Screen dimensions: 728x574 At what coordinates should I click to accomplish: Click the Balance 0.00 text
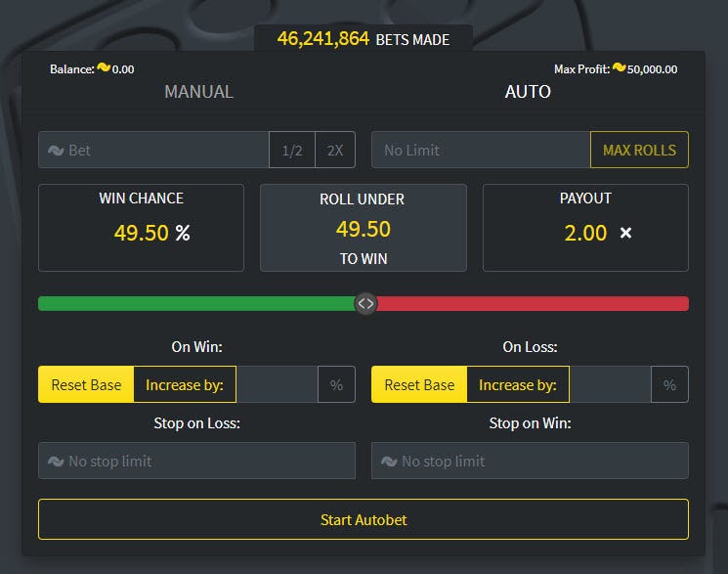tap(92, 69)
